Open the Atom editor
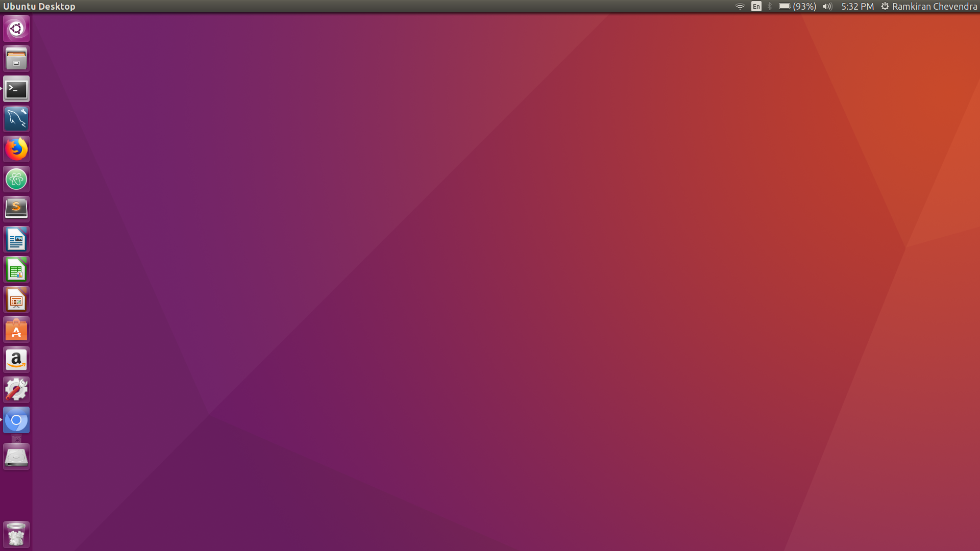The width and height of the screenshot is (980, 551). tap(16, 179)
